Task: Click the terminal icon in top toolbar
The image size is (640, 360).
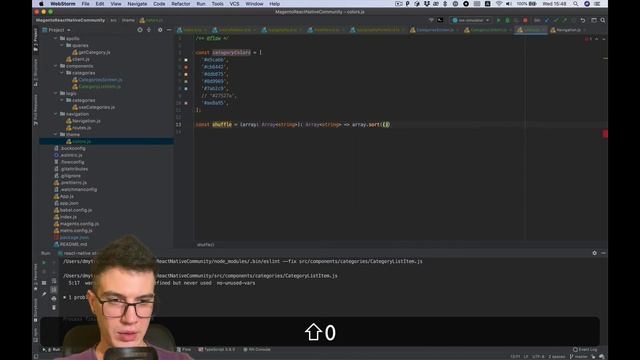Action: pyautogui.click(x=440, y=20)
